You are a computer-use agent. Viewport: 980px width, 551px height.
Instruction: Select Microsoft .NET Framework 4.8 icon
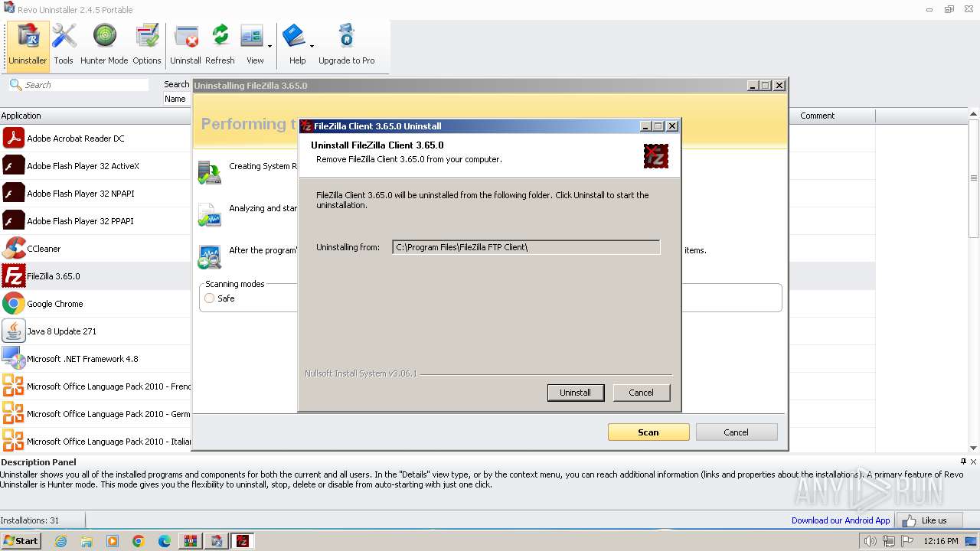[14, 359]
